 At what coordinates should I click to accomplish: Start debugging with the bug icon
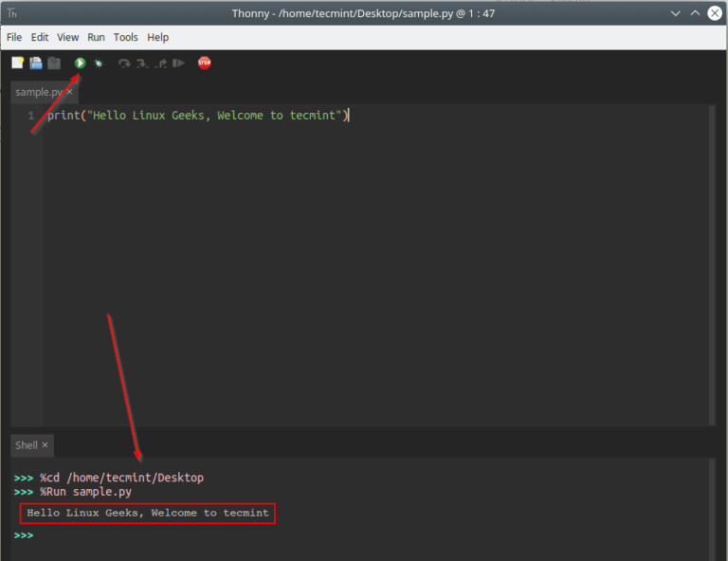coord(99,63)
